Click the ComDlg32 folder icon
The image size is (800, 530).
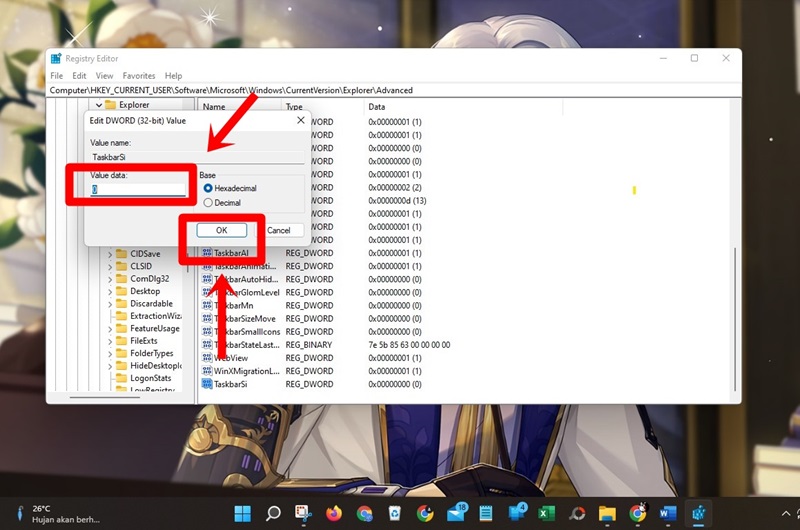[121, 279]
